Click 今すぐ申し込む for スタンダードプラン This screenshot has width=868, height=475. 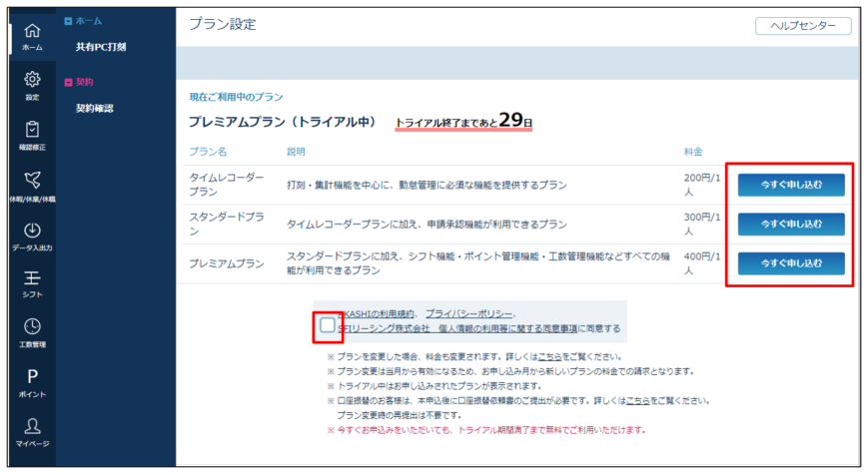(791, 224)
